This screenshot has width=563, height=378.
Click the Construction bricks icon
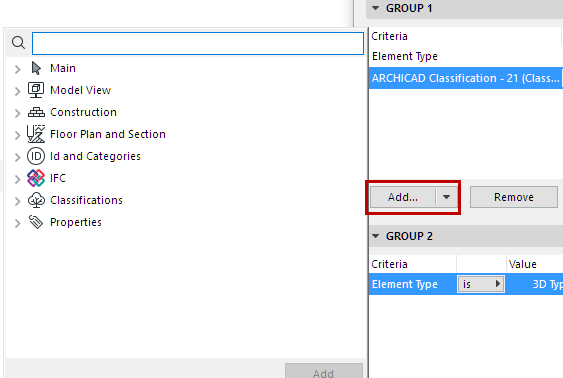(36, 112)
